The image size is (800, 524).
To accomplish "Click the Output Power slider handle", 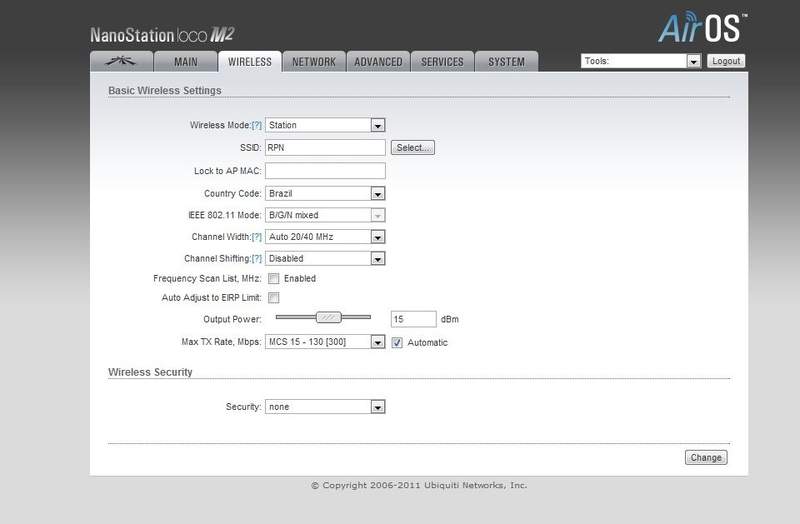I will [329, 317].
